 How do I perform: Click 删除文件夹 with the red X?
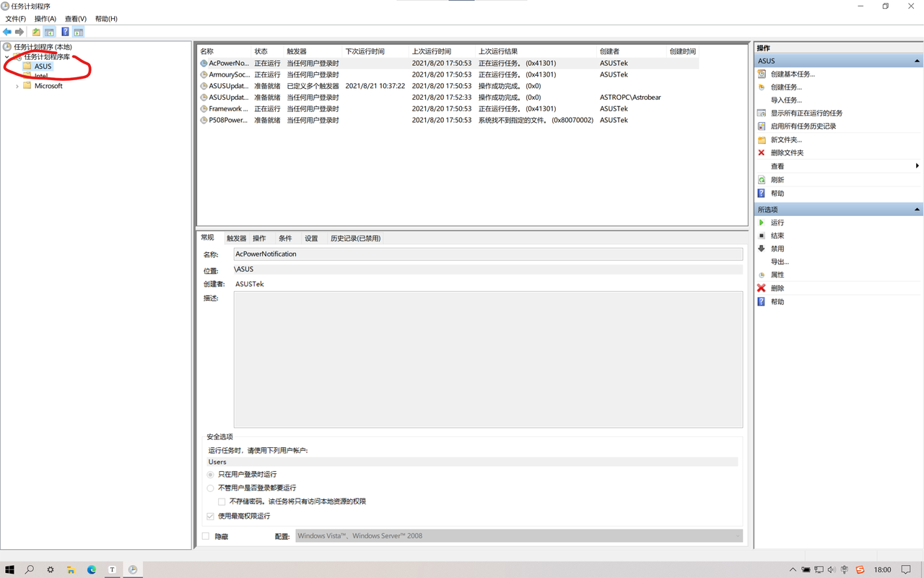tap(787, 152)
